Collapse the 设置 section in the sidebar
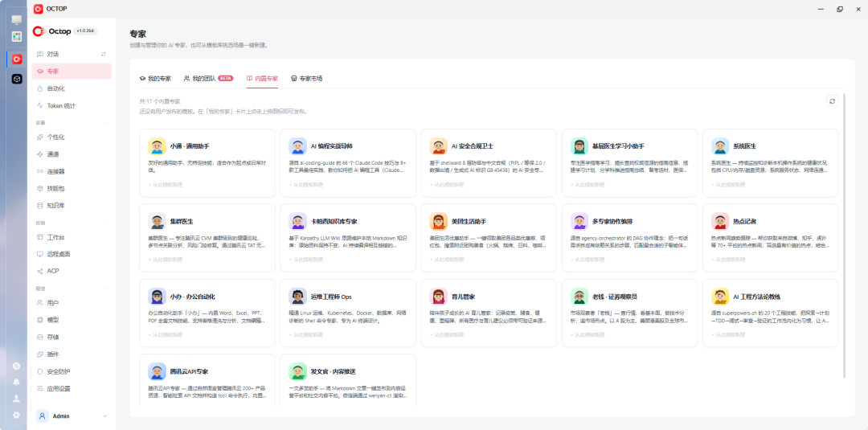 pos(106,123)
